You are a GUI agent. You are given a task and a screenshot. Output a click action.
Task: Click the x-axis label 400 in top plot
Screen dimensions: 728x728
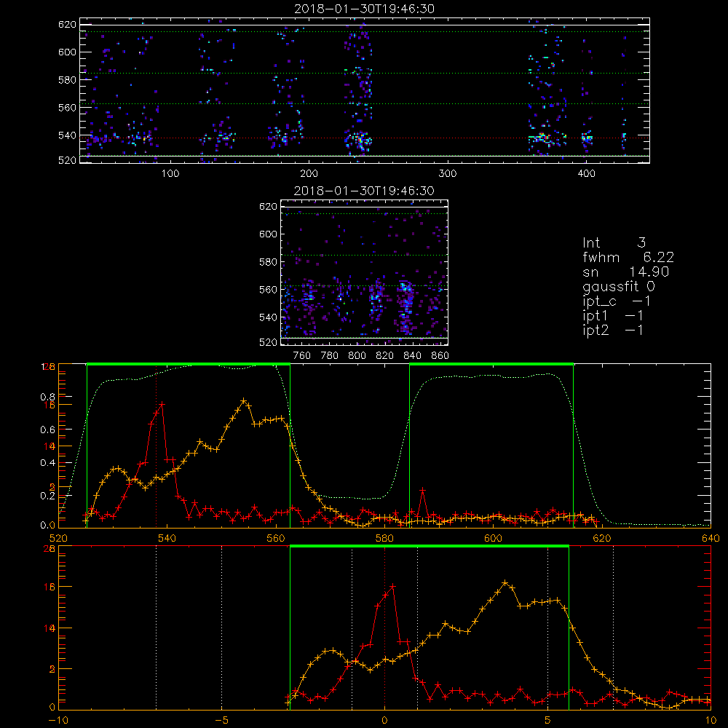[x=586, y=174]
